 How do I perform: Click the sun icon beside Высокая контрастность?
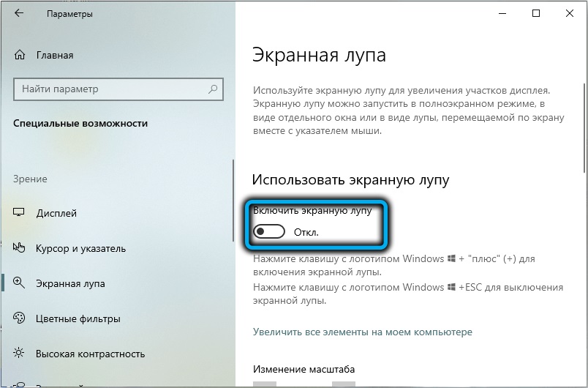[x=20, y=354]
